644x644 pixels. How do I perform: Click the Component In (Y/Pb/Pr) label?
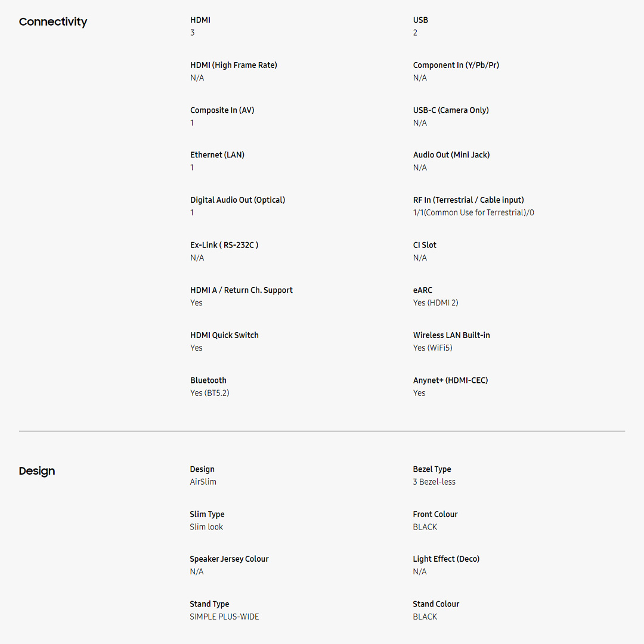[456, 65]
